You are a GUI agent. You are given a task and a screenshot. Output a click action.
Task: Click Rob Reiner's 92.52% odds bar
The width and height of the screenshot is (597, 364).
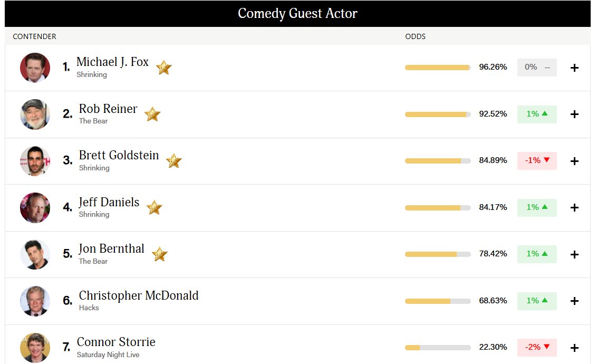(x=438, y=114)
